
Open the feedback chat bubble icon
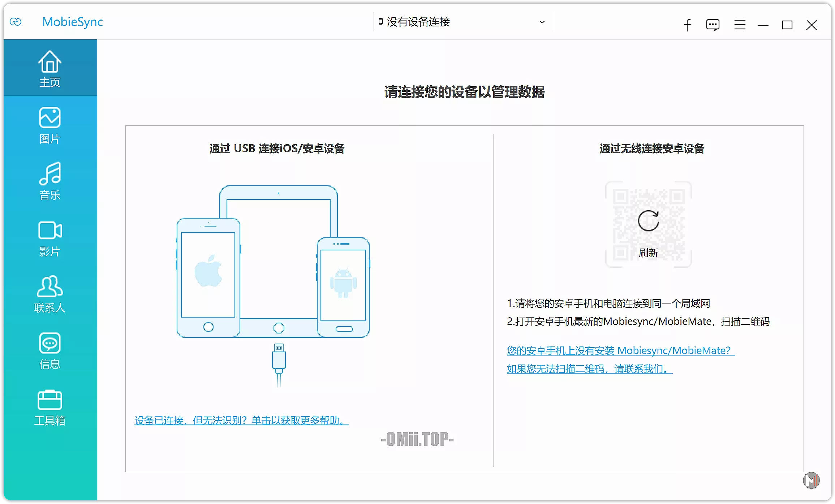tap(713, 25)
